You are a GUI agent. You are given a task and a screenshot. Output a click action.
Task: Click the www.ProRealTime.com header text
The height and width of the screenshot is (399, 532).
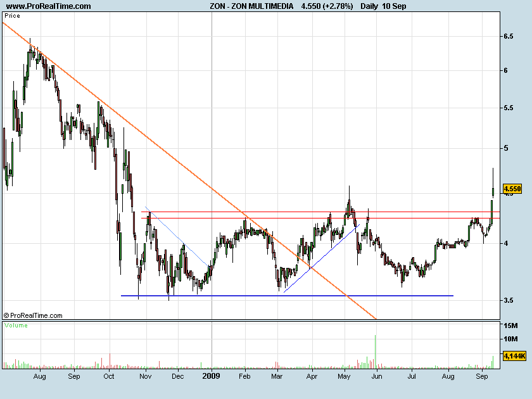[x=49, y=6]
